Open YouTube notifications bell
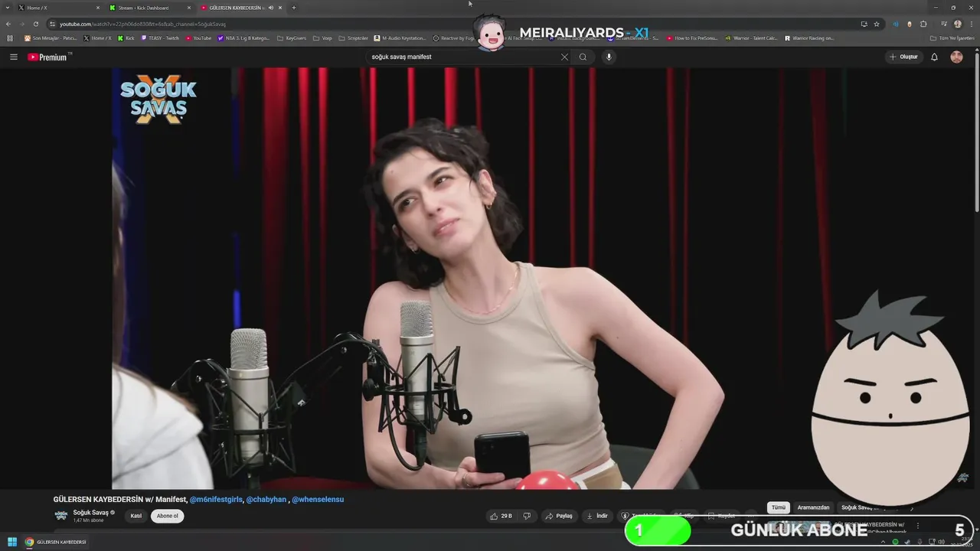The width and height of the screenshot is (980, 551). click(934, 57)
